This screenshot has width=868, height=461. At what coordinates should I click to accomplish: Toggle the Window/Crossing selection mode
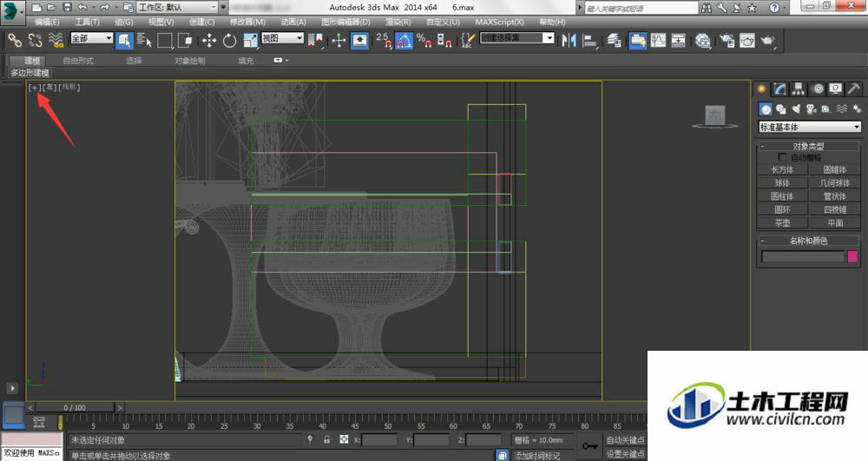click(185, 41)
